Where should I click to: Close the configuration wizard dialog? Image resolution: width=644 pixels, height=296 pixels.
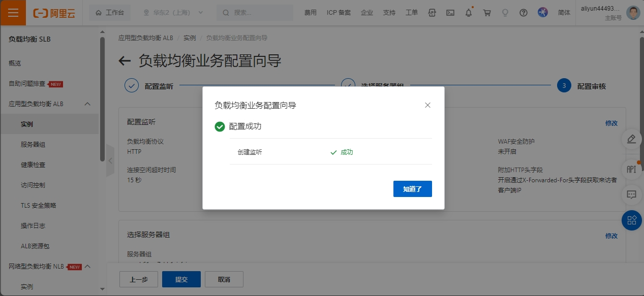tap(427, 105)
